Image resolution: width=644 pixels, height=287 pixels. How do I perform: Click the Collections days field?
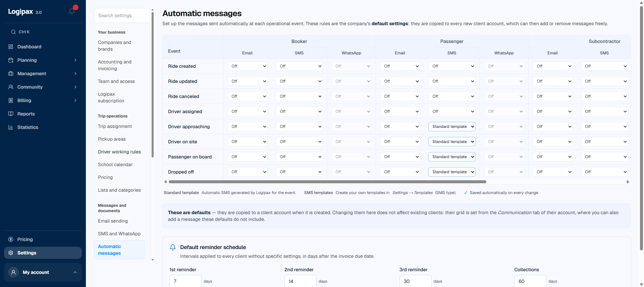(530, 281)
